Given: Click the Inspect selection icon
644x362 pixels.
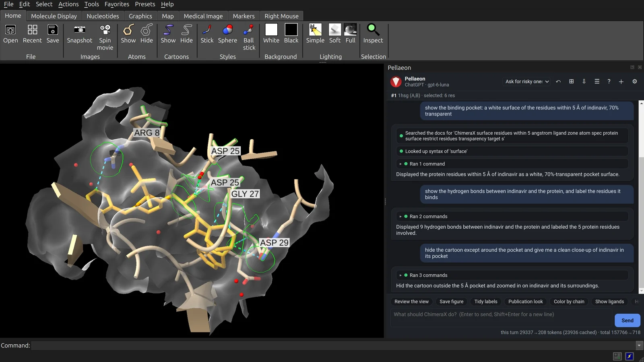Looking at the screenshot, I should [x=373, y=30].
